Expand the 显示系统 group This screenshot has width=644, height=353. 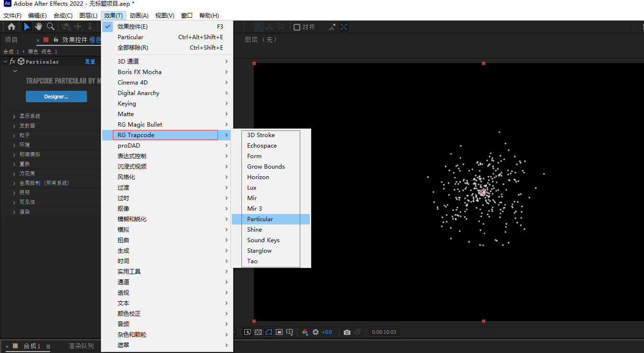click(14, 116)
